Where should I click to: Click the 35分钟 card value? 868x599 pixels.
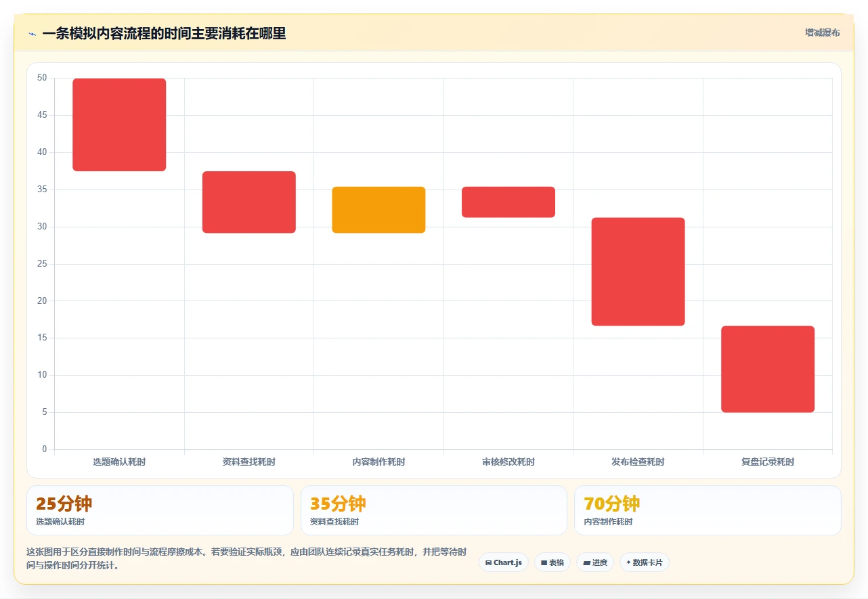[x=338, y=504]
